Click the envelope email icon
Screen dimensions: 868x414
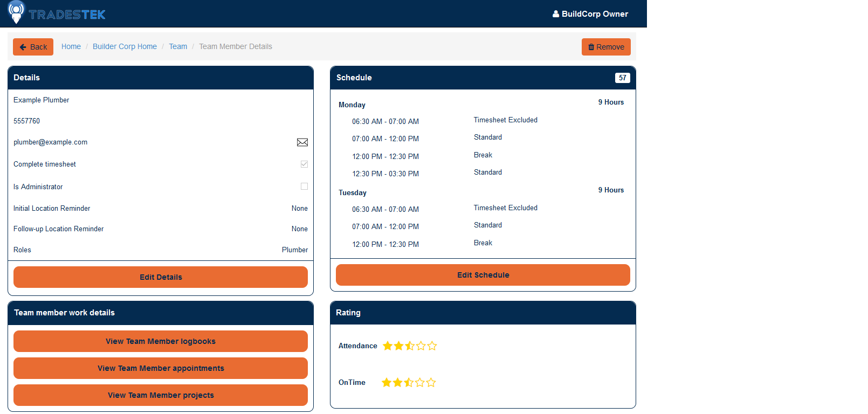302,142
